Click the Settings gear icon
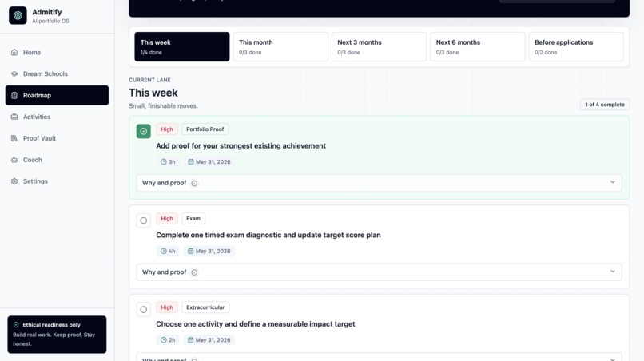The height and width of the screenshot is (361, 644). [14, 181]
